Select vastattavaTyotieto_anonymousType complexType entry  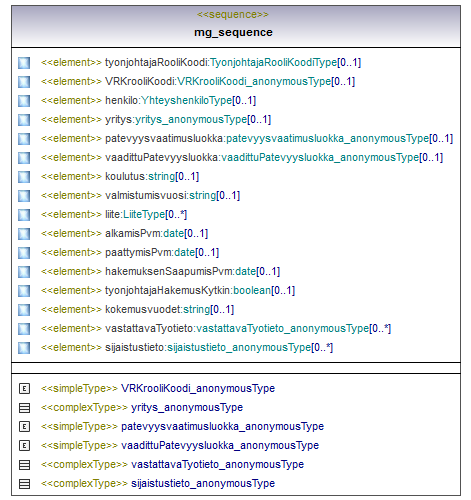(172, 464)
